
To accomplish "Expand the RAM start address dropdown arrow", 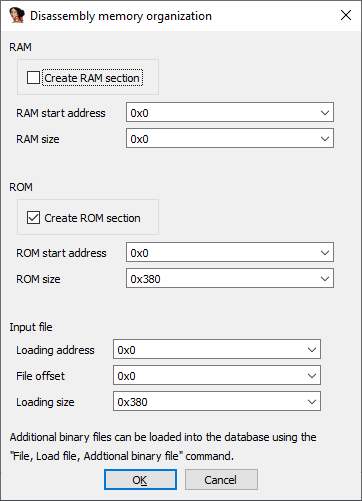I will (325, 113).
